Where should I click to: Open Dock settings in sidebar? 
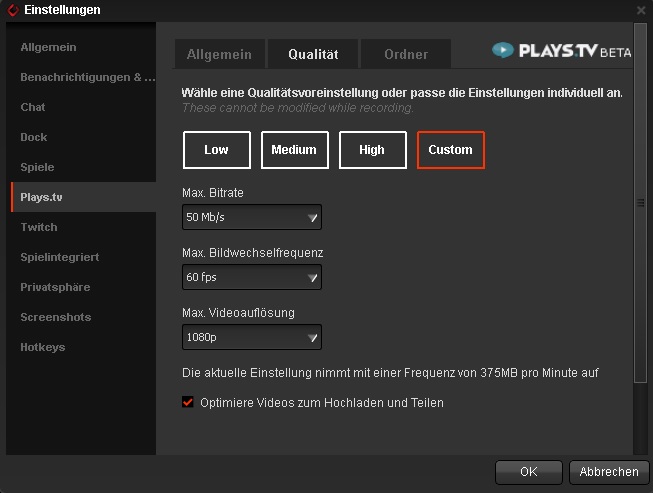[x=83, y=137]
